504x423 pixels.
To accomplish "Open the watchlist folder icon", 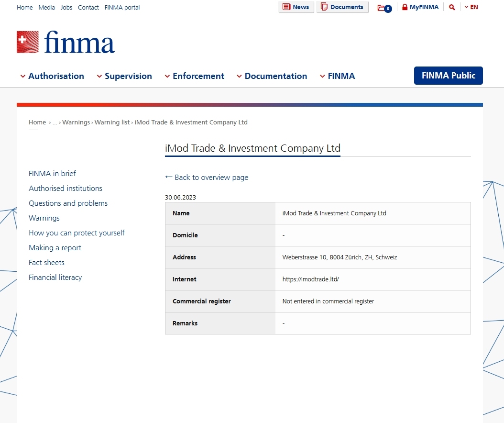I will (x=384, y=8).
